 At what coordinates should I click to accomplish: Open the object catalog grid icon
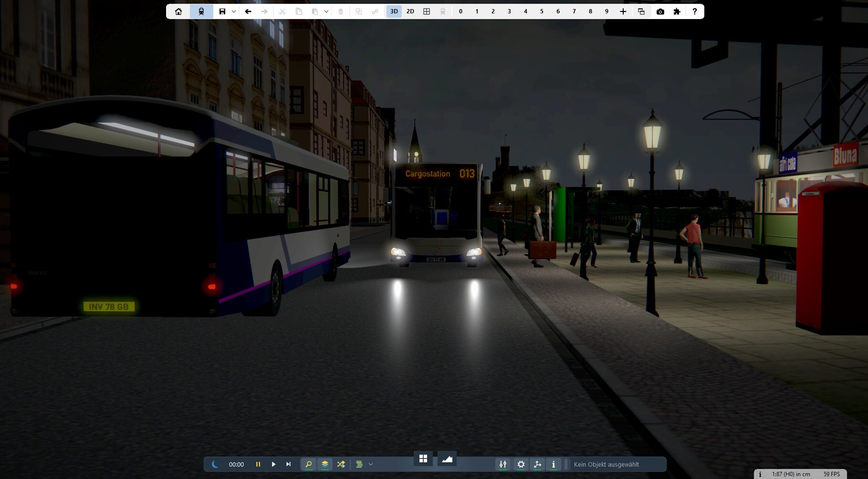(x=423, y=459)
